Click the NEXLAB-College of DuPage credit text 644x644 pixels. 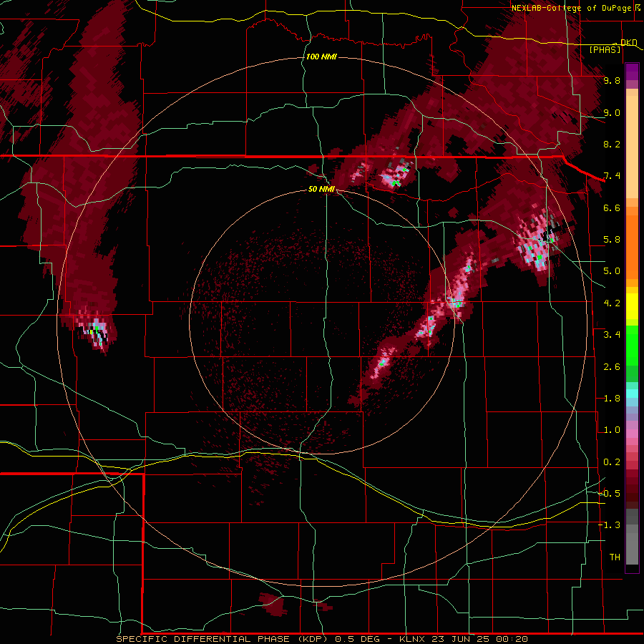coord(571,8)
